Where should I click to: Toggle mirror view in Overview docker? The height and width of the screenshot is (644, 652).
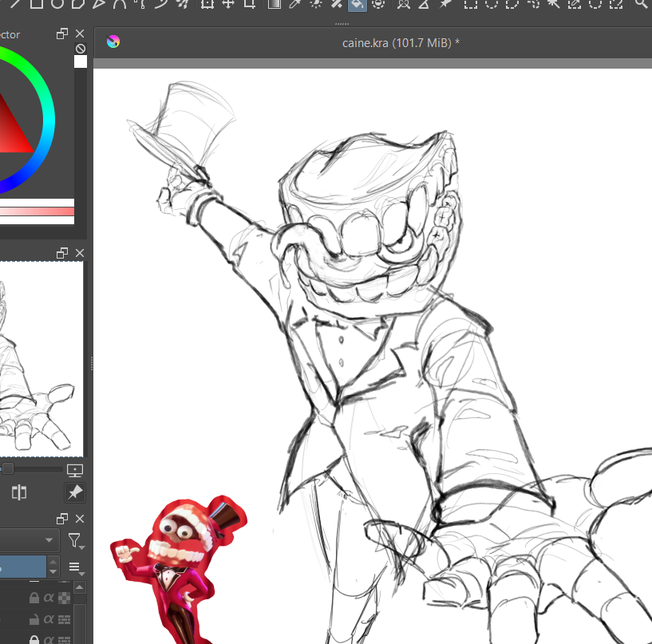coord(19,492)
